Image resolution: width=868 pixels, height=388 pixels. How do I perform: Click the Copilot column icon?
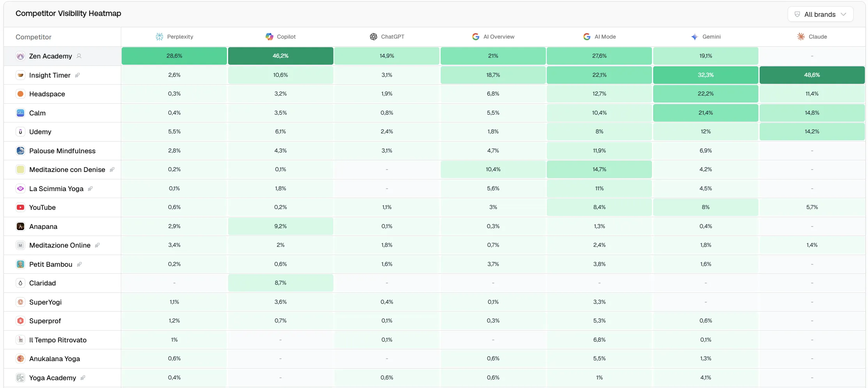(269, 37)
